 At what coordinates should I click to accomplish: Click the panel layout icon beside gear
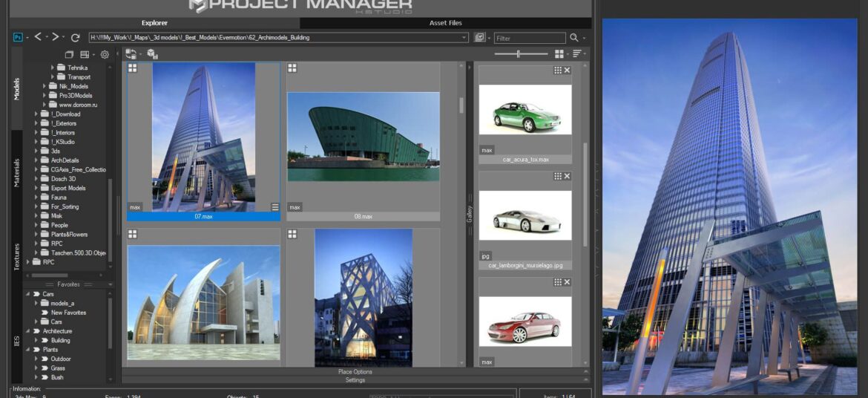pos(85,54)
